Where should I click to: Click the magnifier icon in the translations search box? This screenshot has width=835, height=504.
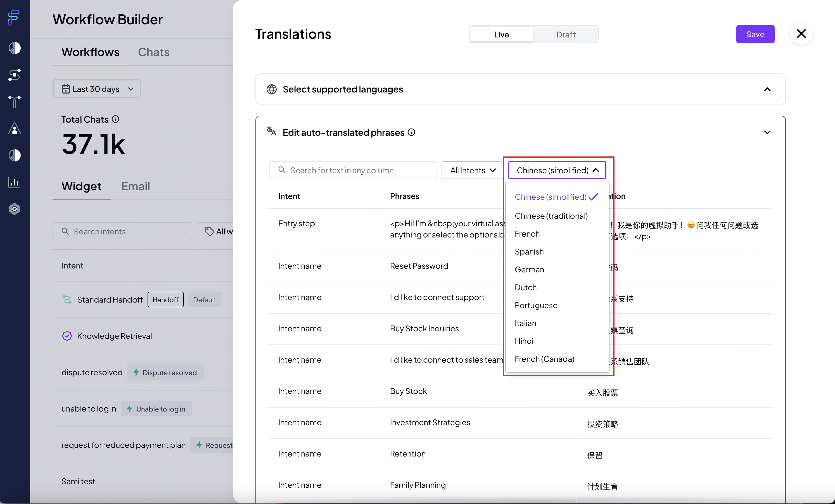282,170
